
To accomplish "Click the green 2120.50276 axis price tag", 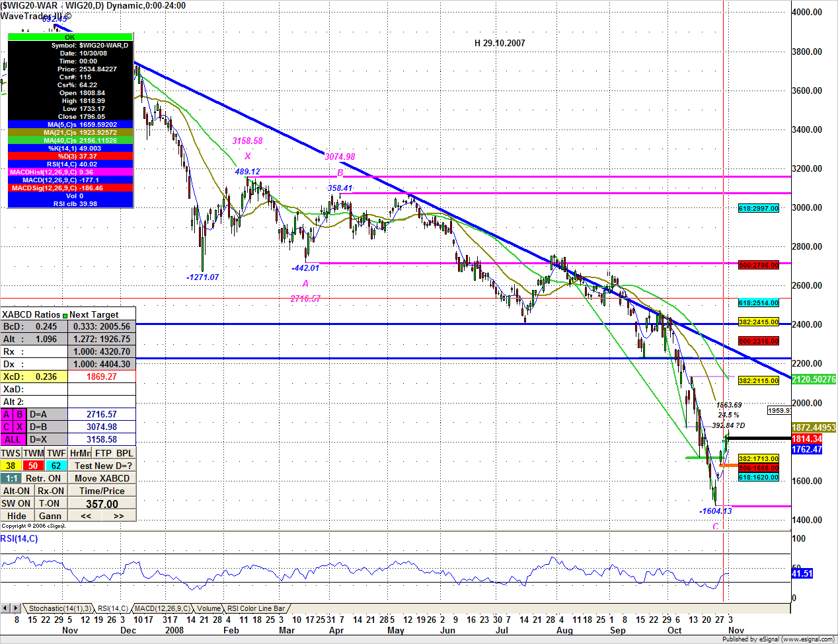I will [814, 379].
